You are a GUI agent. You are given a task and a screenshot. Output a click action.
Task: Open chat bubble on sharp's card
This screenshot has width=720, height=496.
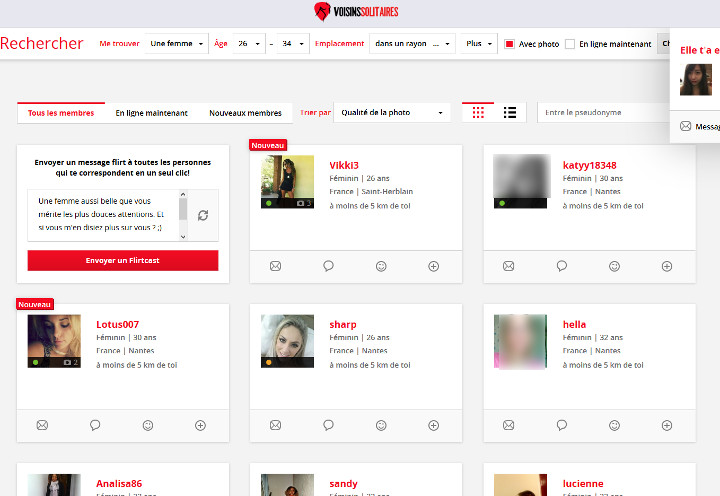328,425
